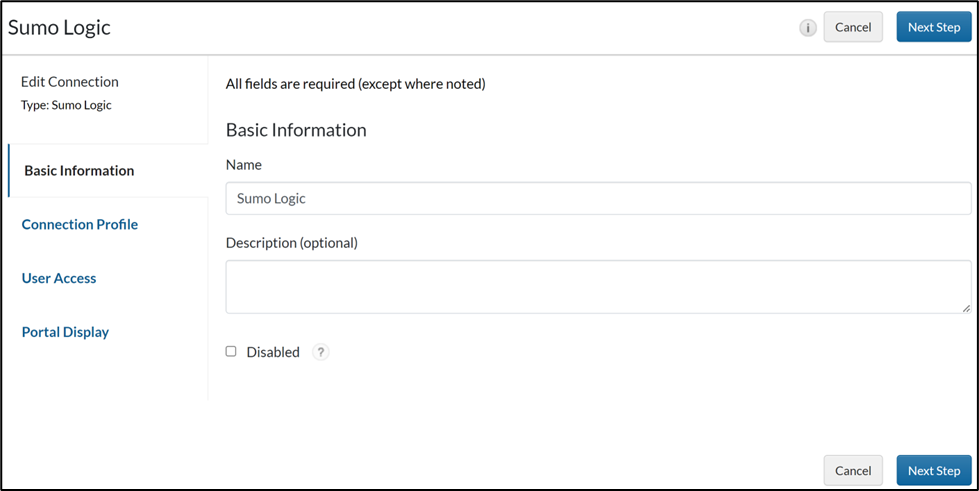Tick the Disabled checkbox

tap(231, 351)
